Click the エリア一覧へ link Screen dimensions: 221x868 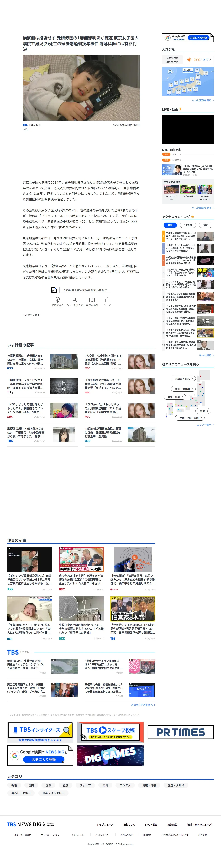pos(205,425)
